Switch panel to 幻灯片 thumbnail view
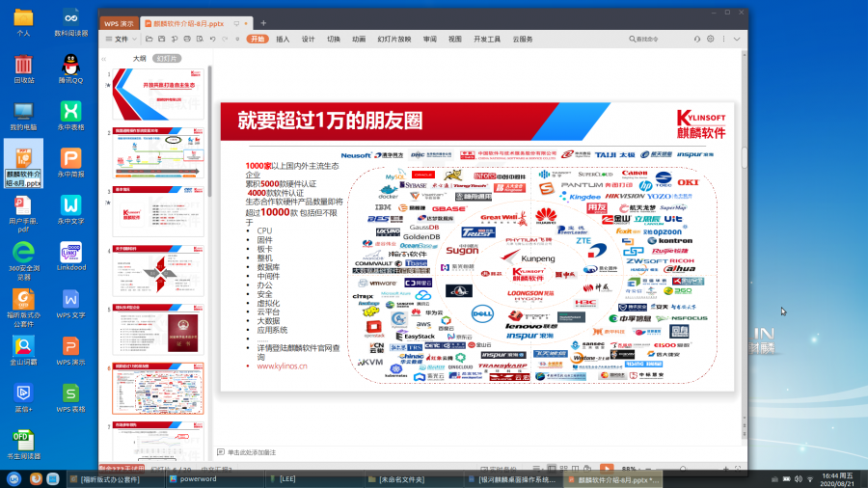 (167, 59)
